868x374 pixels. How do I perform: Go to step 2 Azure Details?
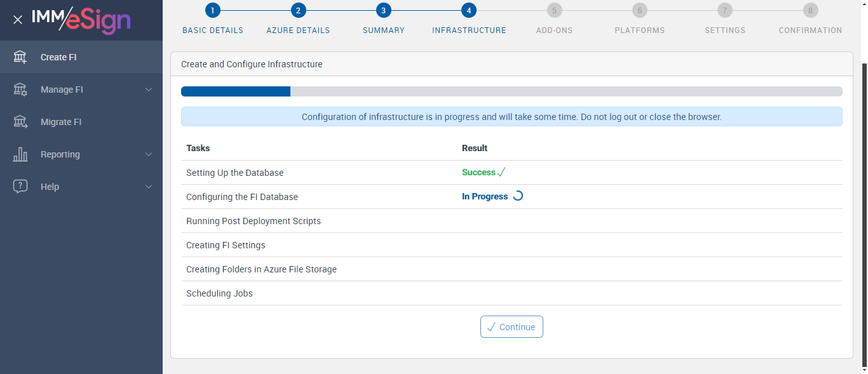click(x=298, y=10)
